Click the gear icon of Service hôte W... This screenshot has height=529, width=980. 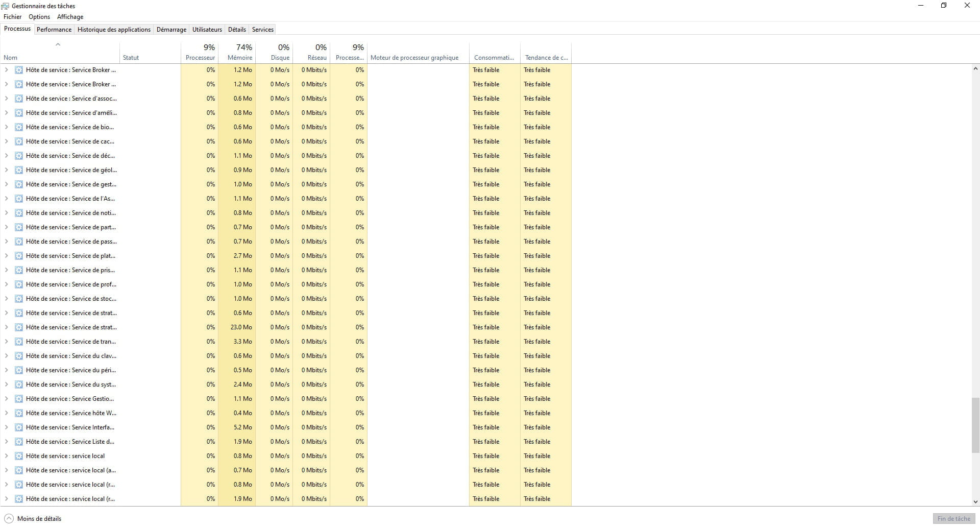(x=19, y=413)
